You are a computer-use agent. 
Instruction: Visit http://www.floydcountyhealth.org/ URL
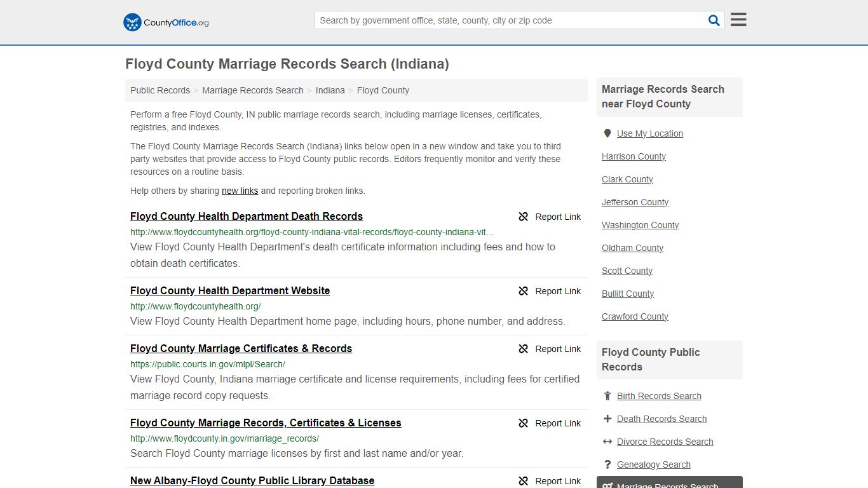(196, 306)
